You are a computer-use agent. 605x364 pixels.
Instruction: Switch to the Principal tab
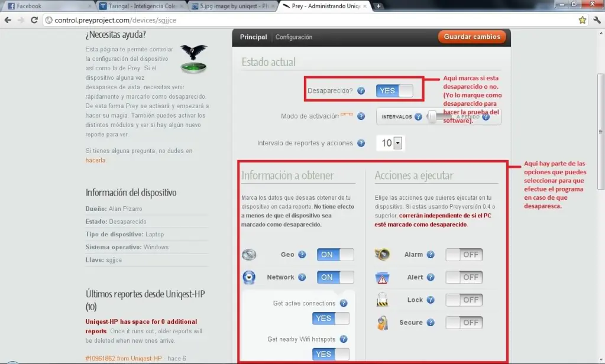pyautogui.click(x=253, y=37)
